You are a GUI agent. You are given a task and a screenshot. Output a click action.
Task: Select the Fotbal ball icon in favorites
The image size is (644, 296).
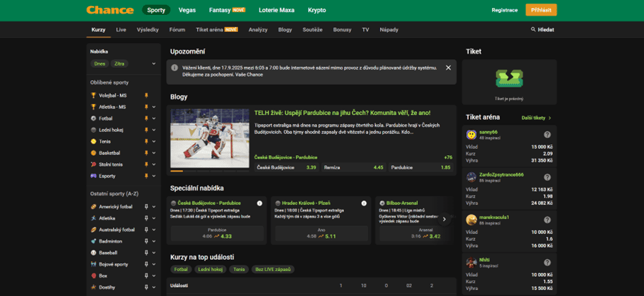[x=93, y=118]
